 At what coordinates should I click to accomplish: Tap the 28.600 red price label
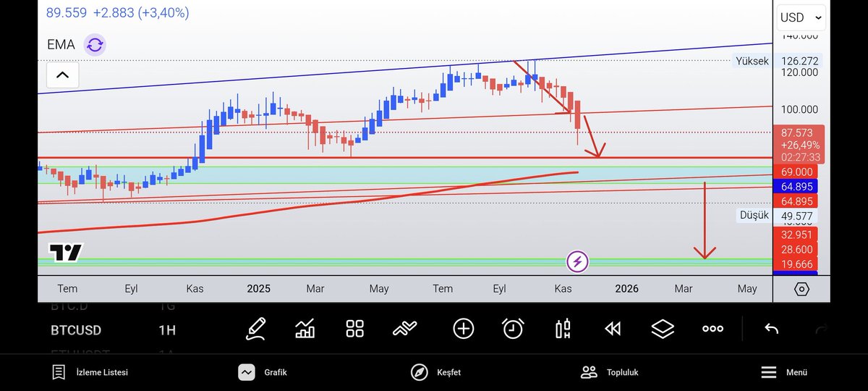(796, 249)
